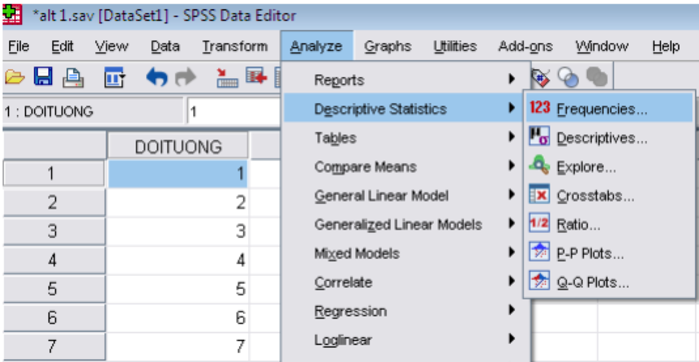Image resolution: width=699 pixels, height=362 pixels.
Task: Choose Crosstabs... from the submenu
Action: pyautogui.click(x=609, y=195)
